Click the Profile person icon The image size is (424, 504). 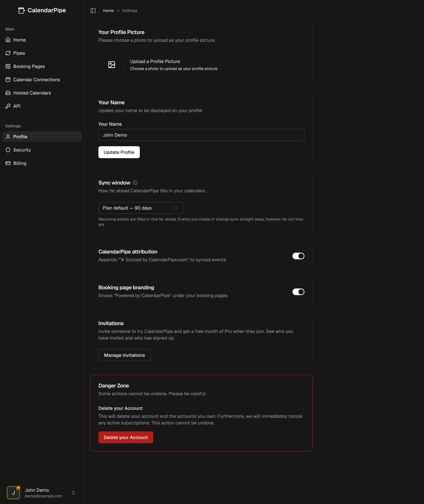(8, 136)
